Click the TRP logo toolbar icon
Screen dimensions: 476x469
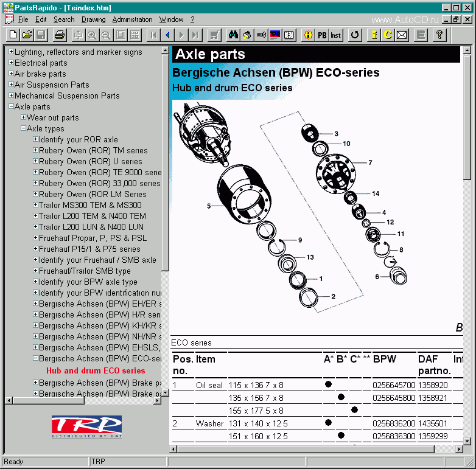point(275,35)
